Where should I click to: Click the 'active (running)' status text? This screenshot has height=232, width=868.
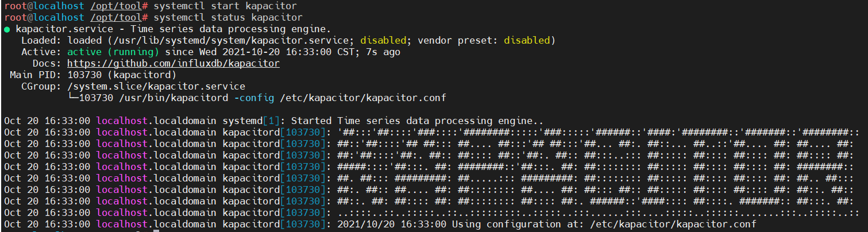click(113, 52)
